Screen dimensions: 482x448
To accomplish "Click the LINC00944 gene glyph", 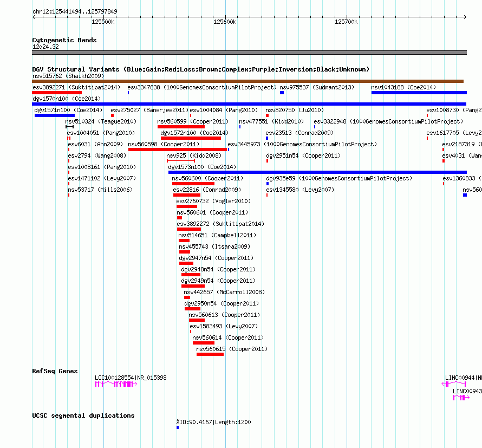I will [x=454, y=384].
